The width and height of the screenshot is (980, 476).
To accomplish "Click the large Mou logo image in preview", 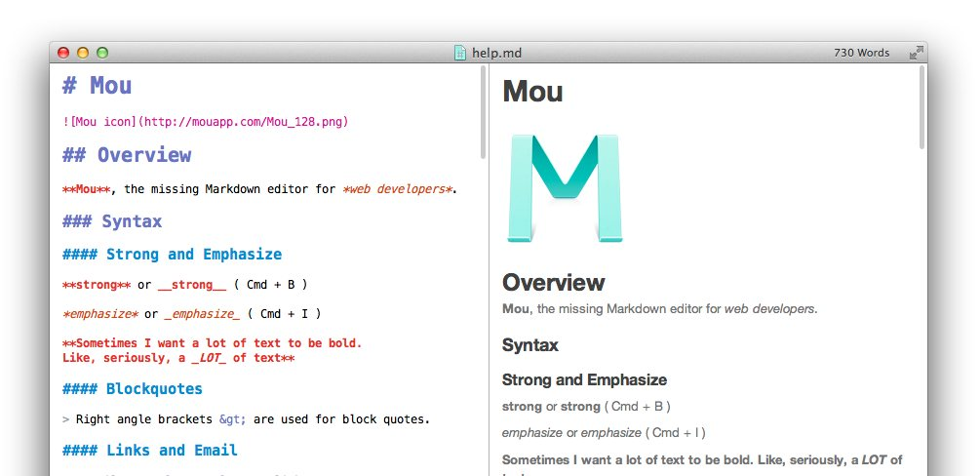I will [x=565, y=187].
